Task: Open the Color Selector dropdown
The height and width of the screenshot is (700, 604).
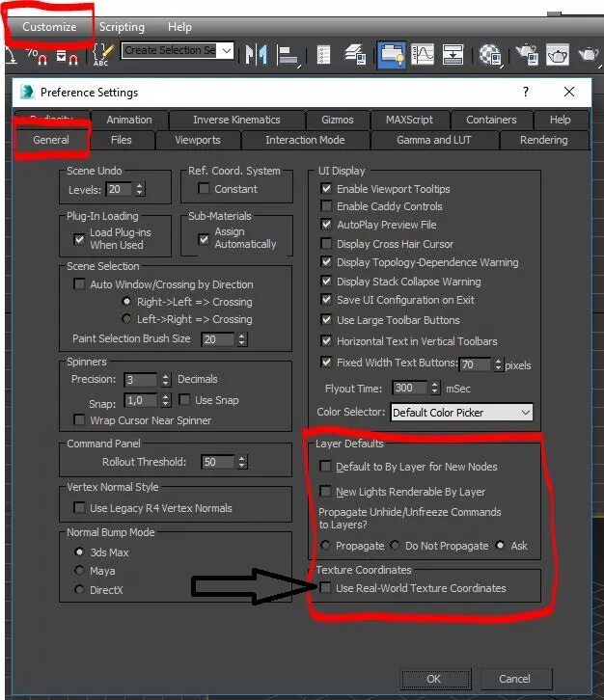Action: coord(526,413)
